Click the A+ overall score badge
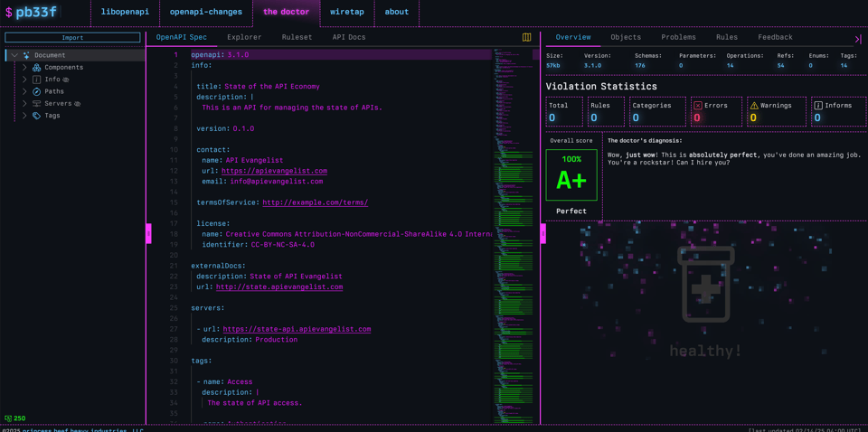This screenshot has width=868, height=432. click(571, 175)
